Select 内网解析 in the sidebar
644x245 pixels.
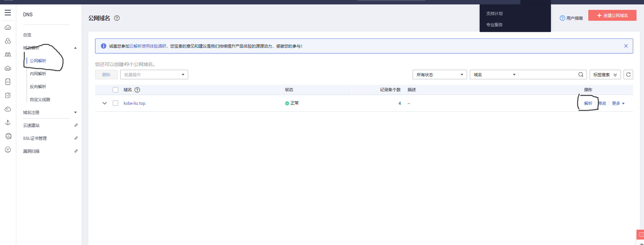38,73
